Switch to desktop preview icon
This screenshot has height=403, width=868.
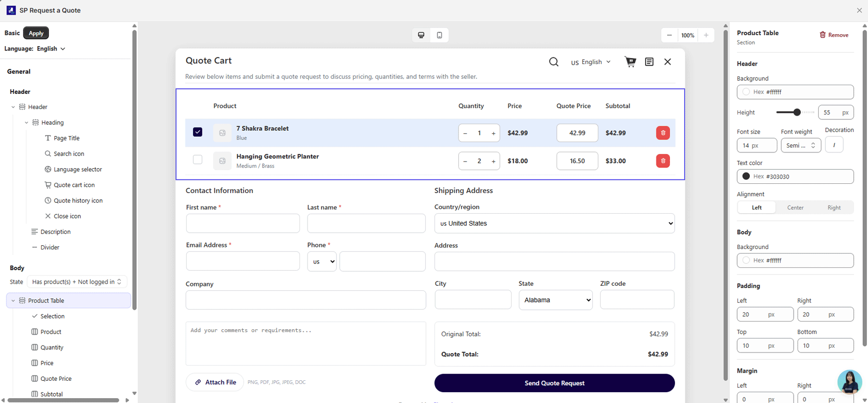[421, 35]
